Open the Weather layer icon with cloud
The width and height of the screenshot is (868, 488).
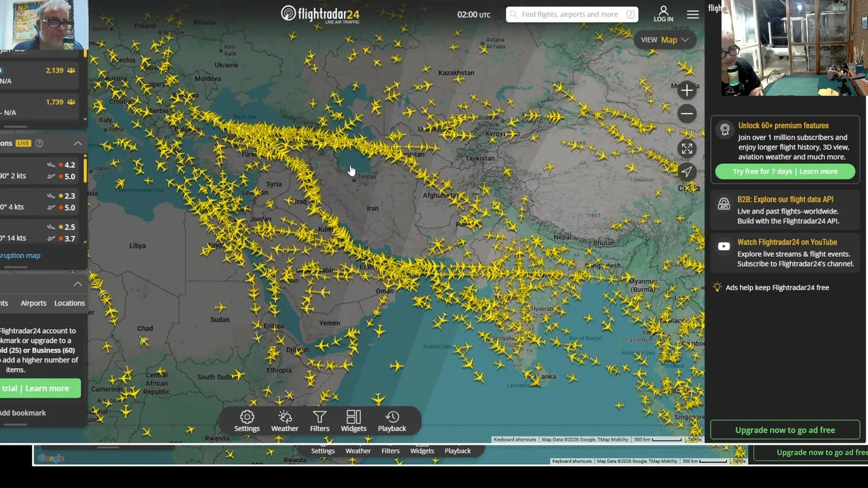pyautogui.click(x=285, y=417)
